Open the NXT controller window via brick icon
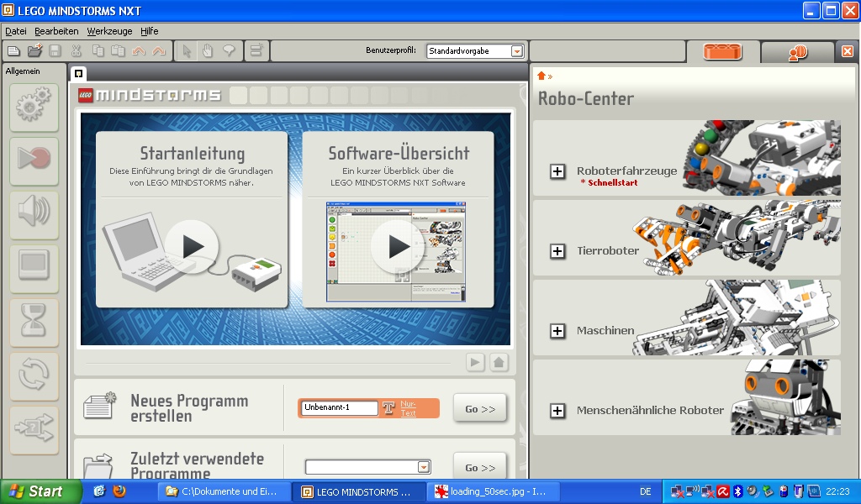 tap(721, 50)
